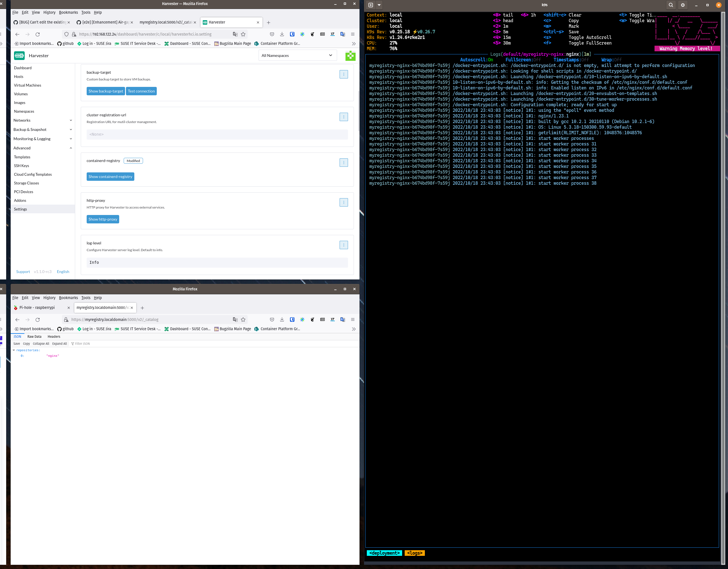Open k9s settings via the gear icon
Screen dimensions: 728x569
[683, 5]
